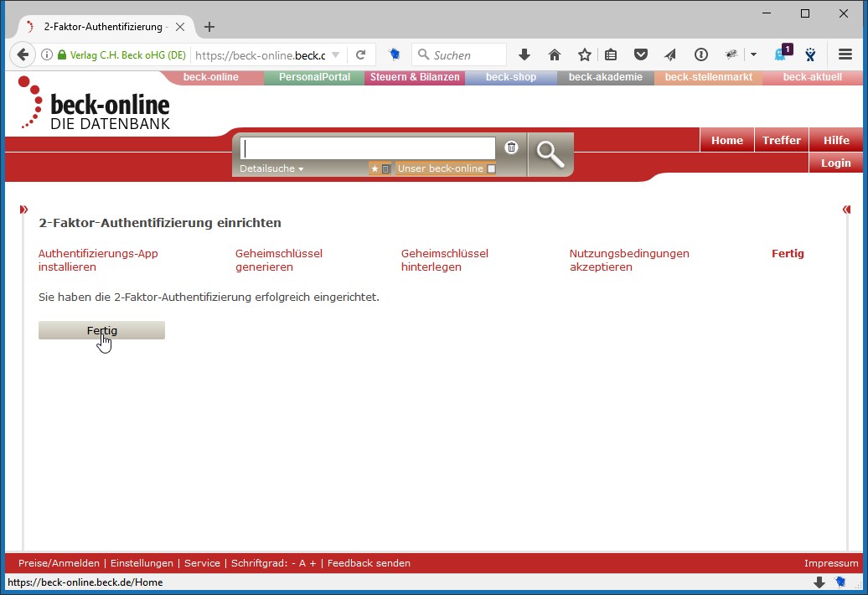
Task: Click download arrow in status bar
Action: point(819,582)
